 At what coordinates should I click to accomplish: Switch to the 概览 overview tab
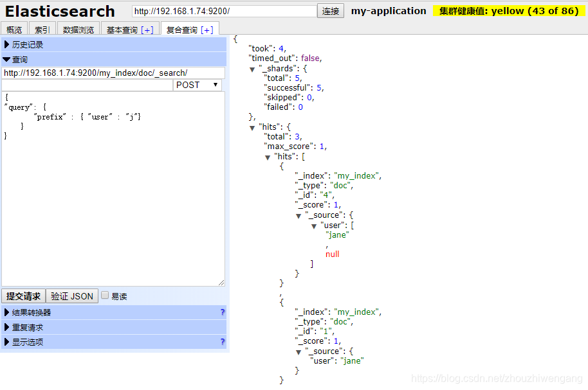(14, 30)
